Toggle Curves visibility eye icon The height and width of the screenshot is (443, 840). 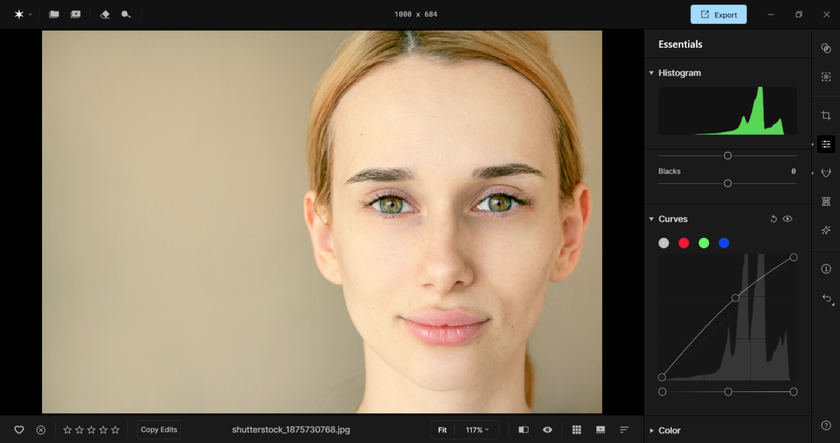(x=788, y=219)
